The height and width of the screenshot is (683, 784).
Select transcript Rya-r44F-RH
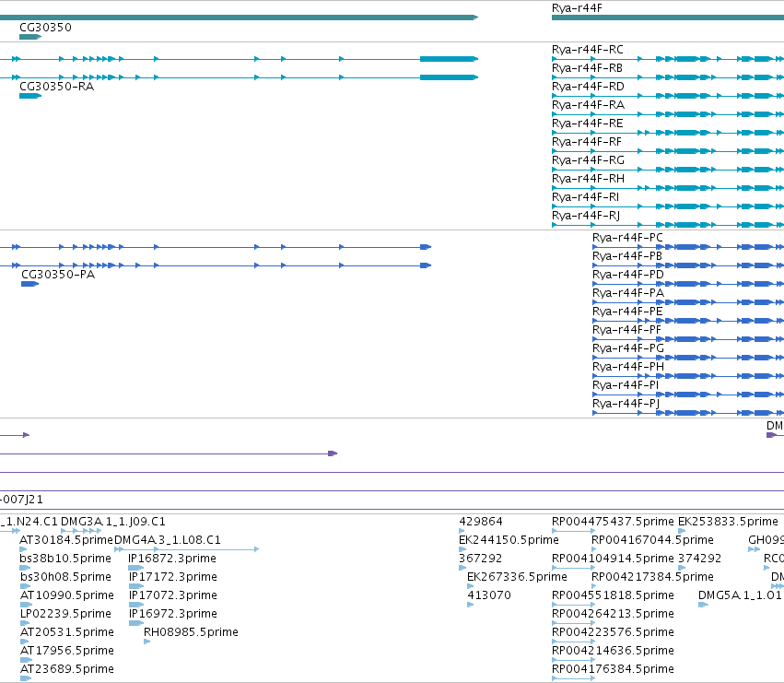pos(588,179)
